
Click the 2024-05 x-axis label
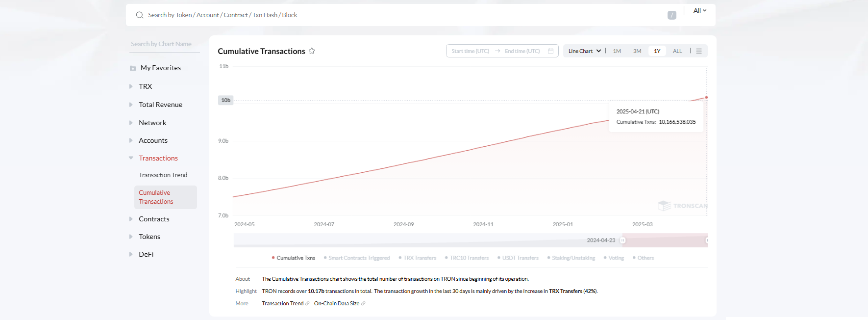click(x=245, y=224)
